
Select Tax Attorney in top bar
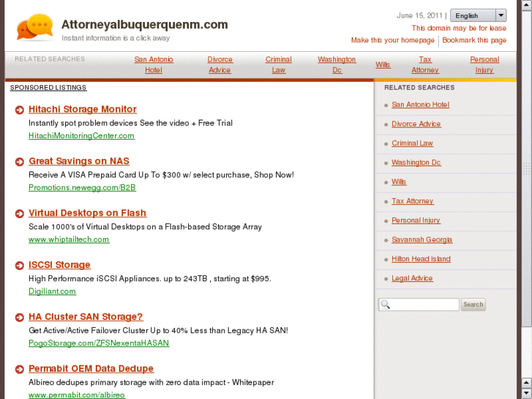pyautogui.click(x=424, y=64)
